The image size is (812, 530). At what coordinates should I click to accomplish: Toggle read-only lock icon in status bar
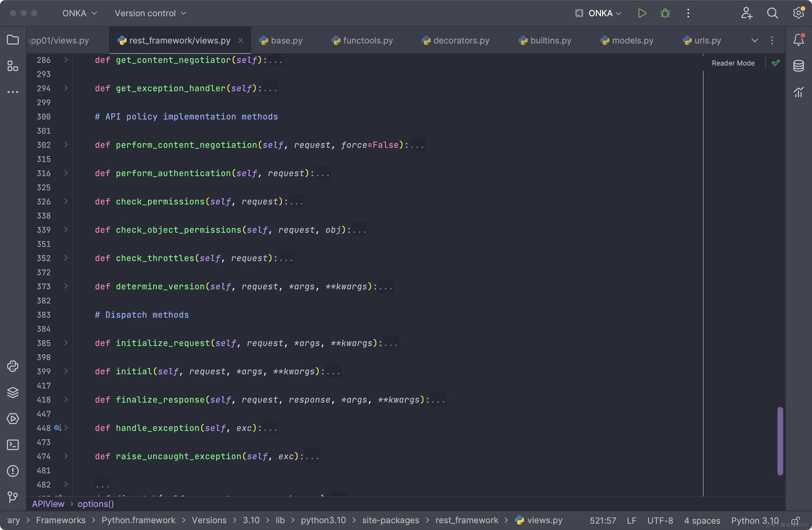click(795, 520)
